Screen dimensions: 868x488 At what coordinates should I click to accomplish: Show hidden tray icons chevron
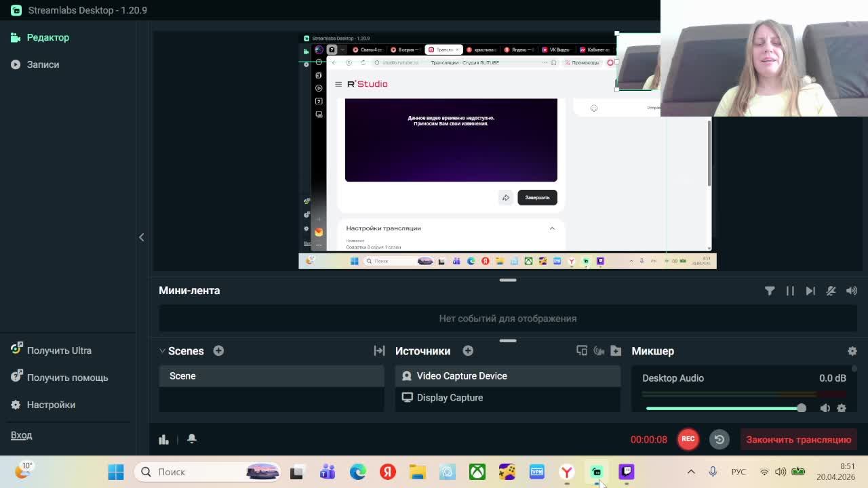[691, 472]
